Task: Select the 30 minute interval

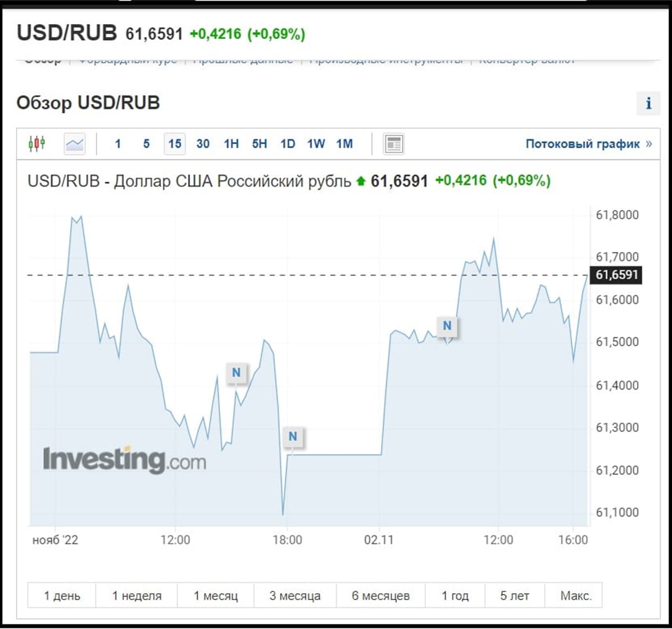Action: [x=203, y=144]
